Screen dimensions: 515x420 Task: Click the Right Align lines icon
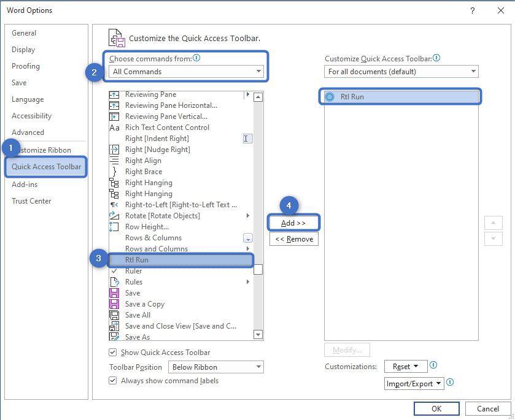114,161
